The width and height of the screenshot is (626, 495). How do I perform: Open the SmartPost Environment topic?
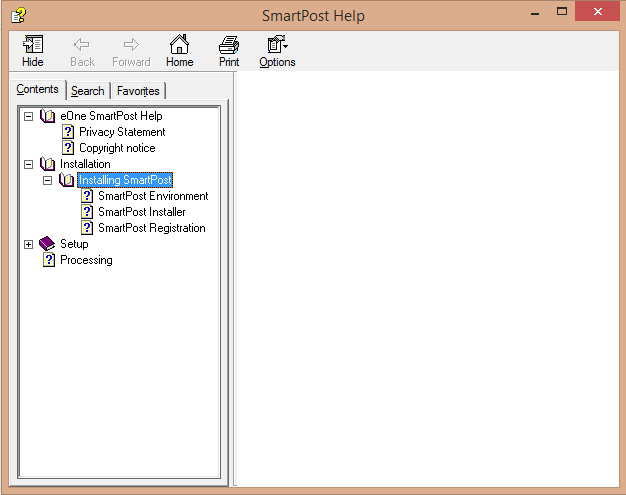(153, 196)
